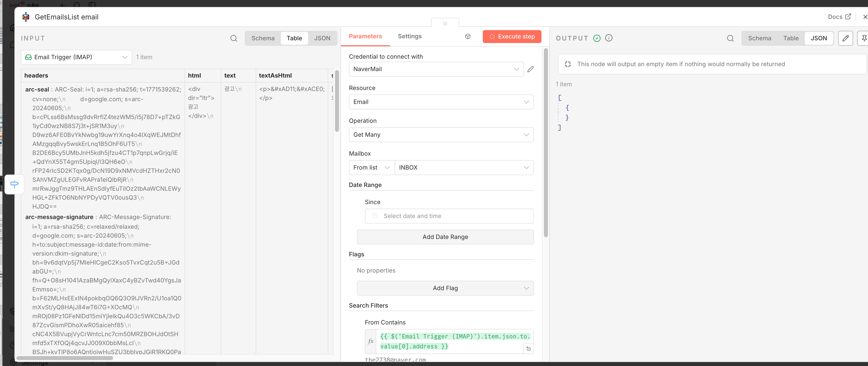Expand the Email Trigger (IMAP) input selector
This screenshot has width=868, height=366.
pos(77,57)
